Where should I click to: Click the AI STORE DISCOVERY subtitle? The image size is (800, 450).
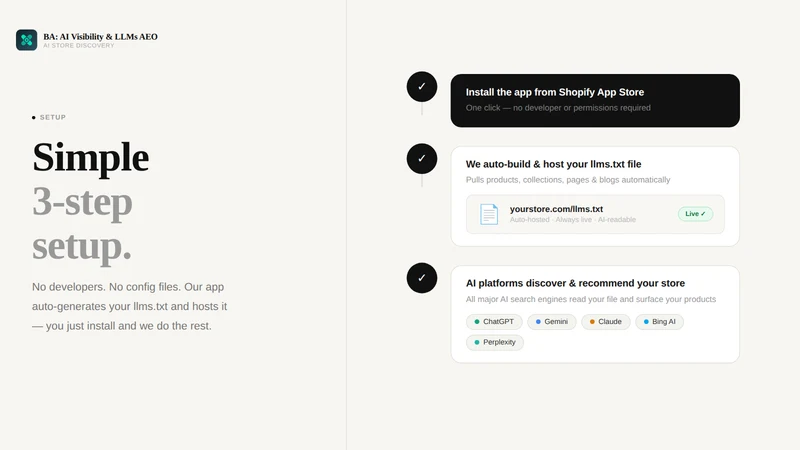click(79, 45)
